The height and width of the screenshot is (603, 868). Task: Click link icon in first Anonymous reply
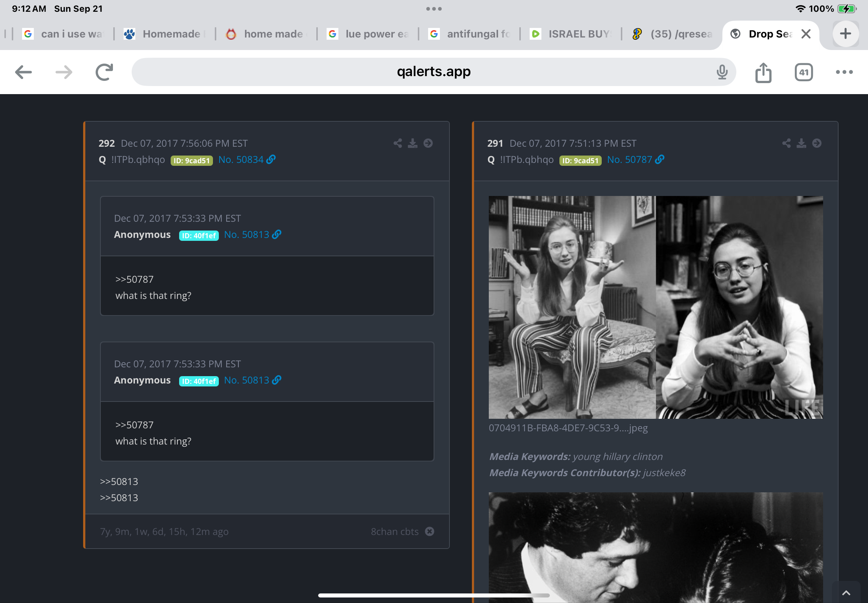[x=277, y=234]
